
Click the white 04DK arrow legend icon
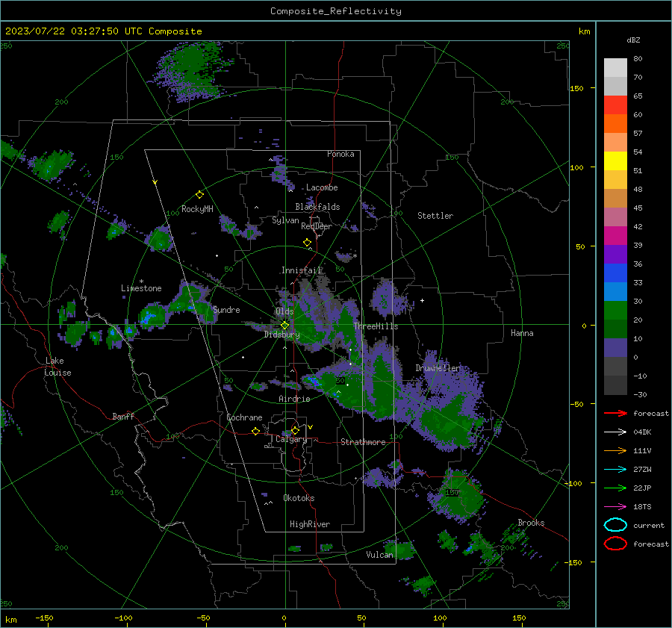tap(615, 432)
